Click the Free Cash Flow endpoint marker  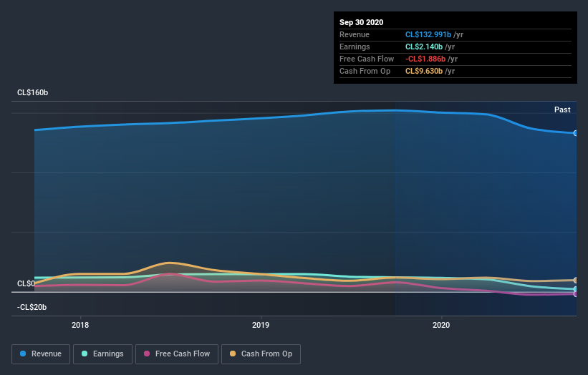(575, 294)
